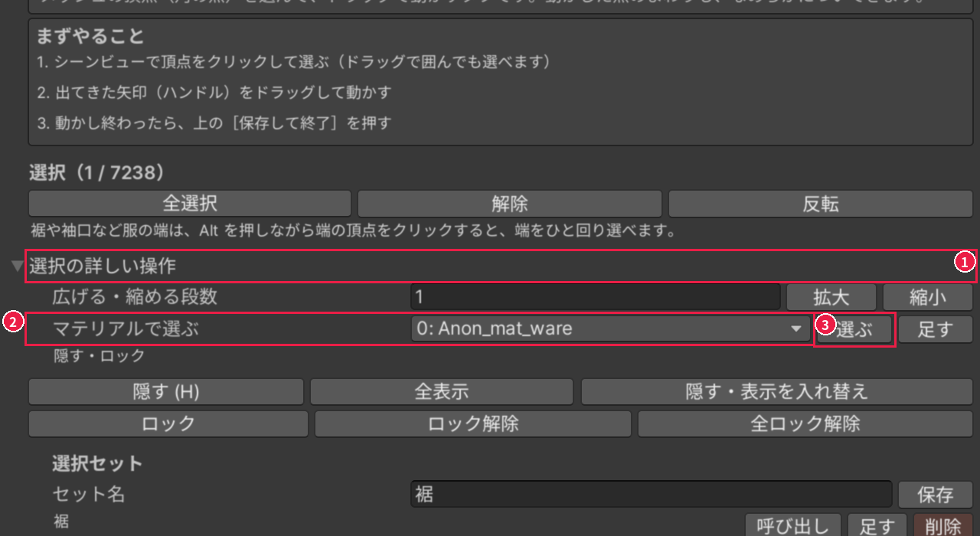This screenshot has width=980, height=536.
Task: Collapse the 選択の詳しい操作 foldout triangle
Action: [x=18, y=266]
